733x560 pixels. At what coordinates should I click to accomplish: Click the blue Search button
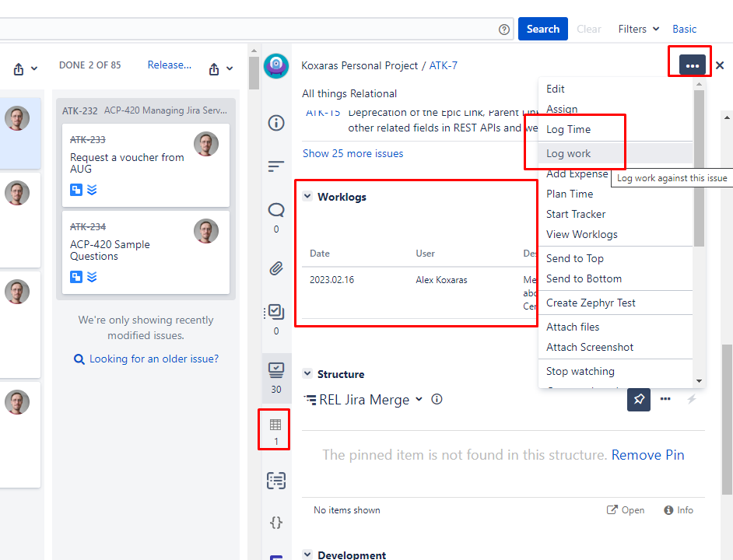pyautogui.click(x=542, y=29)
